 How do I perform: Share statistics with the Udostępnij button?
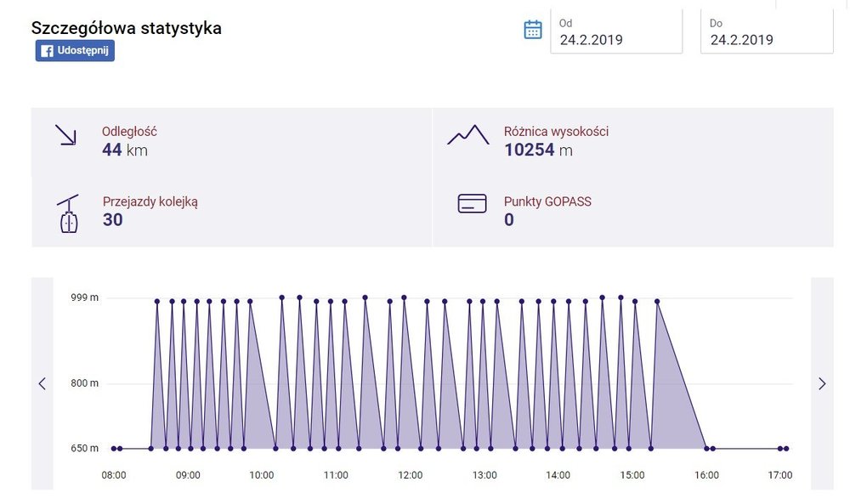[x=75, y=50]
